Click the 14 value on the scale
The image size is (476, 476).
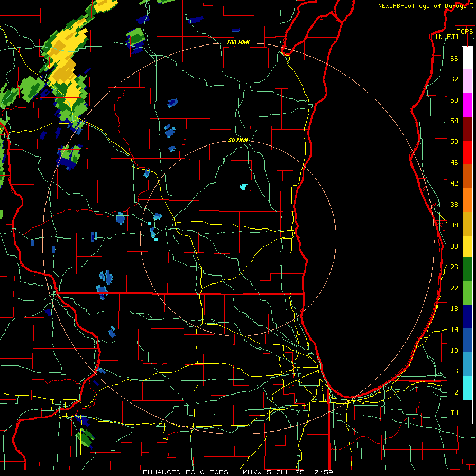454,329
